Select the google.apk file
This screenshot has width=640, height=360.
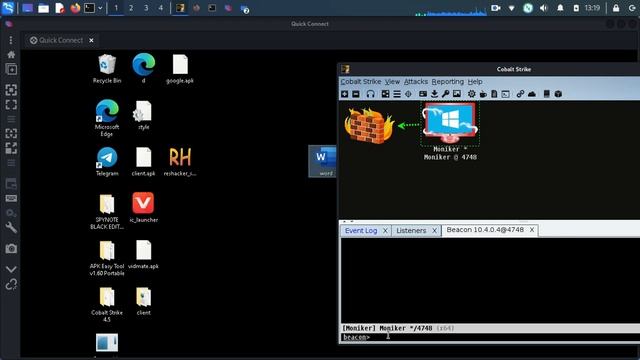180,69
